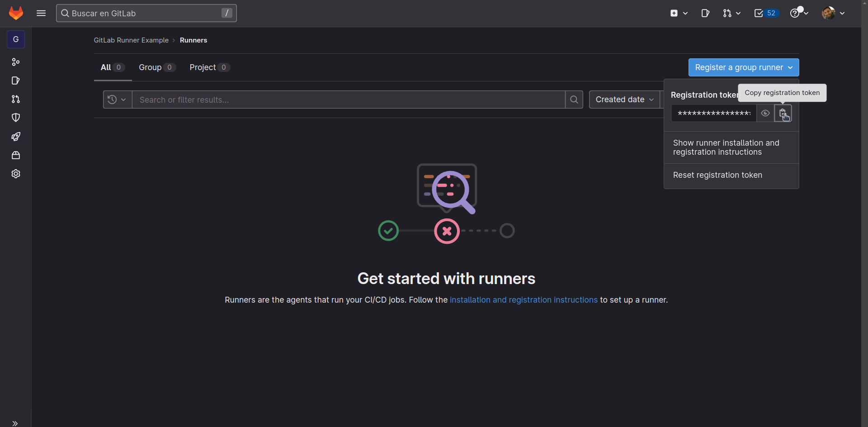Click the masked registration token field
Image resolution: width=868 pixels, height=427 pixels.
(x=714, y=113)
